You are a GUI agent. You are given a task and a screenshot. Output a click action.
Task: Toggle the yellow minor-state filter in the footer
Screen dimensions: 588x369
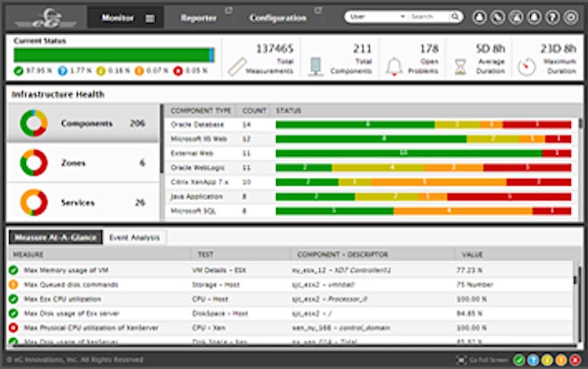[x=547, y=360]
